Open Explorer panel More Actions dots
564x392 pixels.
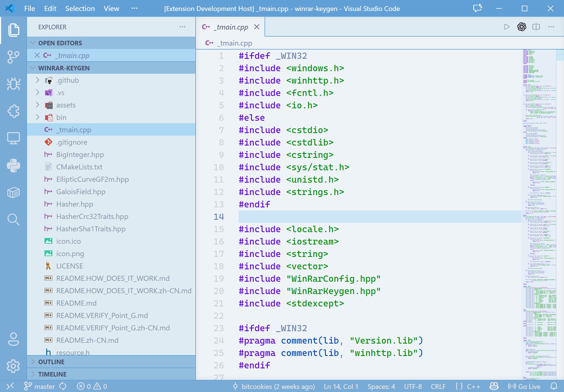tap(182, 27)
